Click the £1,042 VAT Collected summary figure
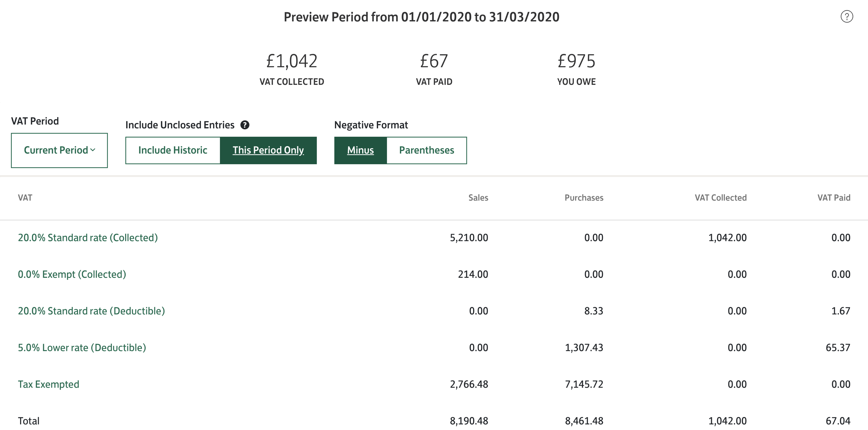Screen dimensions: 868x430 [292, 61]
